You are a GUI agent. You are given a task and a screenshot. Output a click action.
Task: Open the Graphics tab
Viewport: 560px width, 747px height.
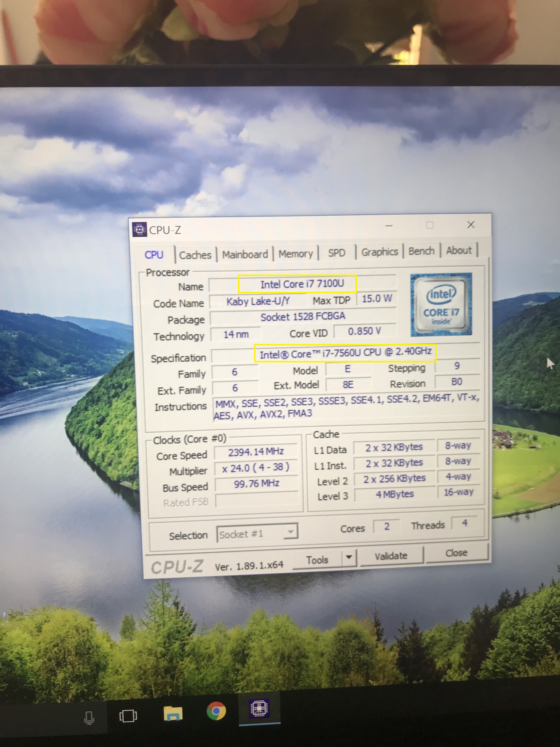click(x=379, y=252)
